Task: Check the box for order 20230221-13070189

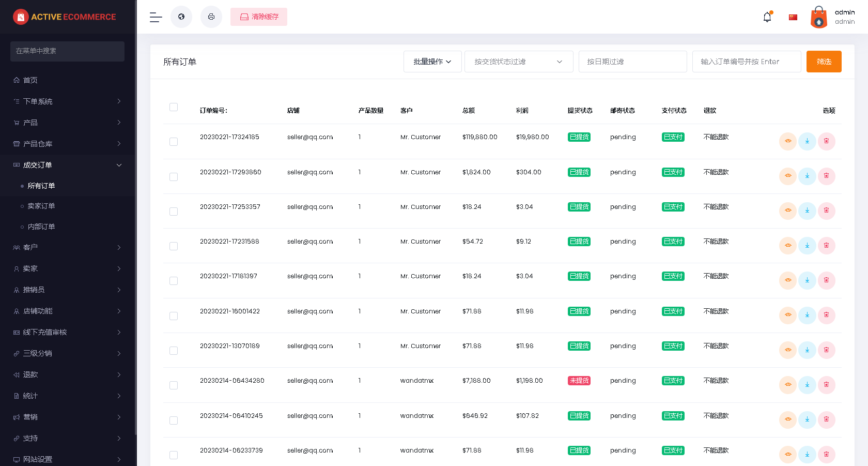Action: [x=174, y=351]
